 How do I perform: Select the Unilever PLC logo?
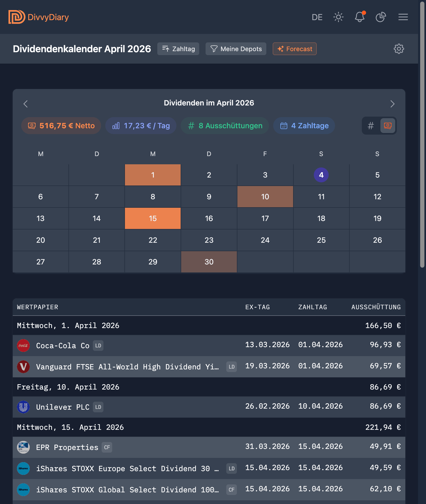(23, 407)
